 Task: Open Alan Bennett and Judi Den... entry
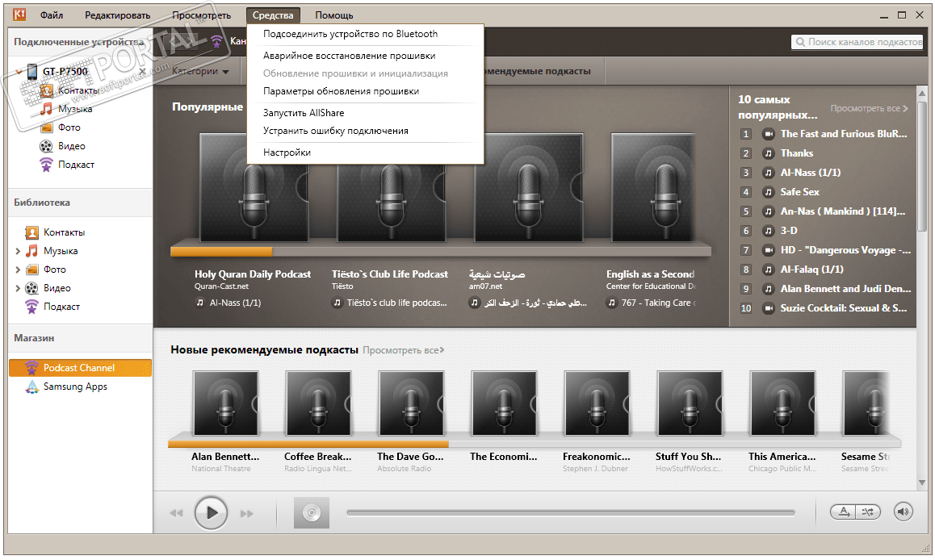[845, 289]
